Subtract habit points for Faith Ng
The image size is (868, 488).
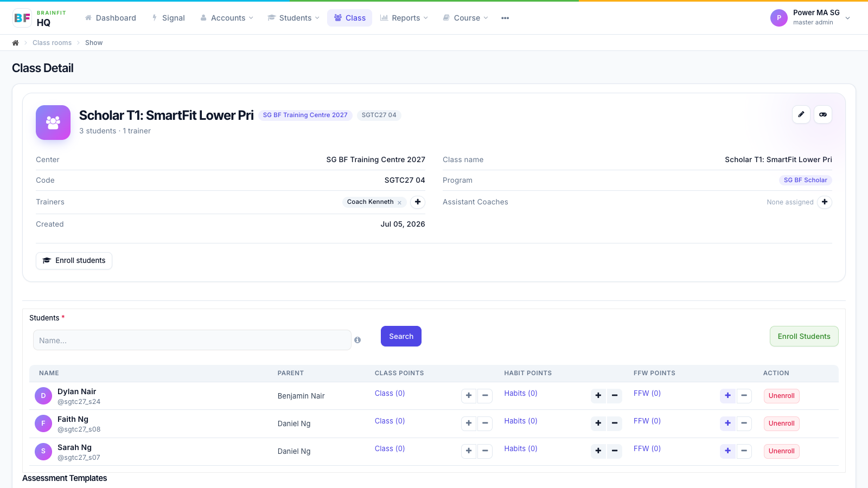pos(615,423)
